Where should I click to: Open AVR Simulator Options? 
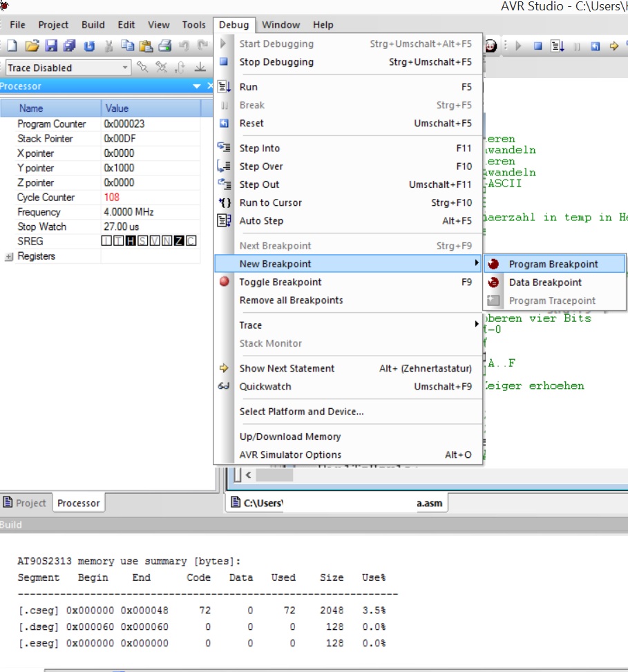pos(348,454)
